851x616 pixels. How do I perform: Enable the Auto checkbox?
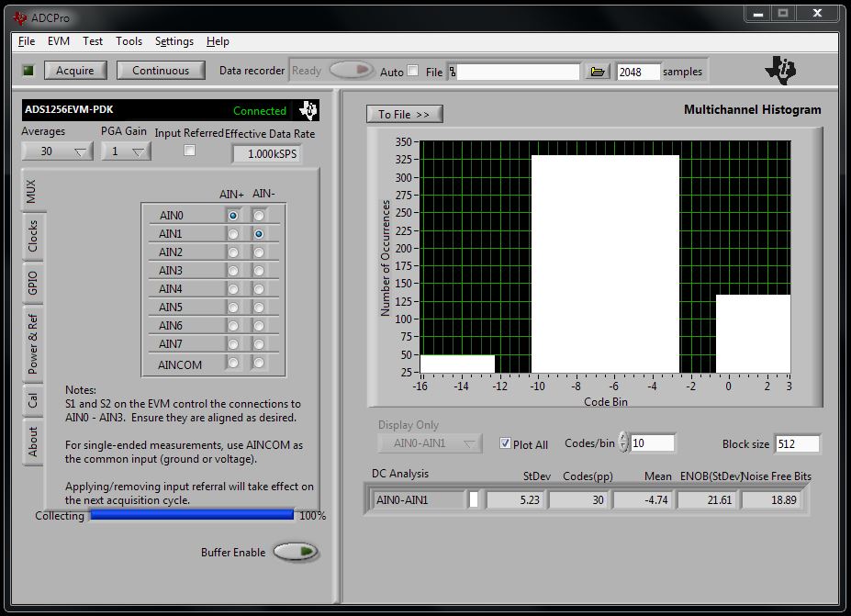point(412,71)
